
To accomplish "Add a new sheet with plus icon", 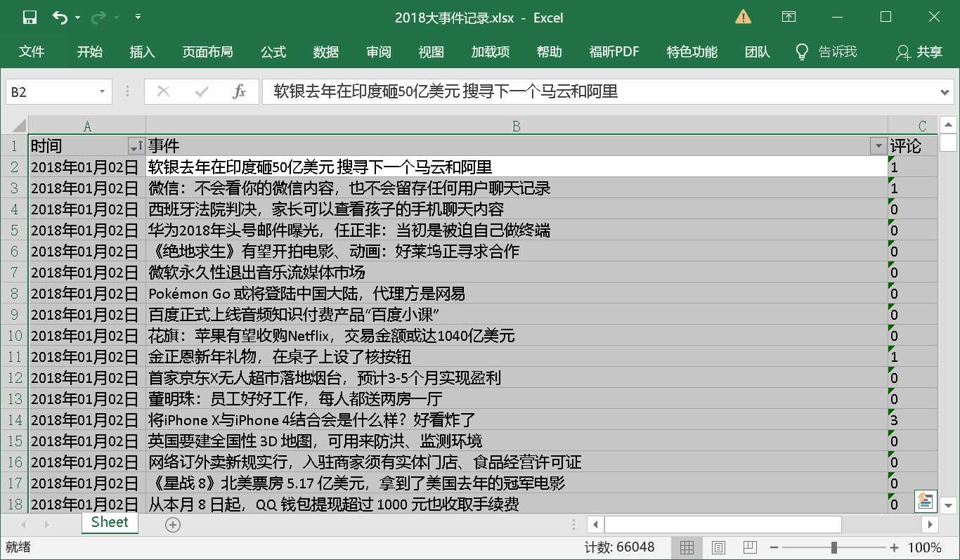I will [173, 524].
